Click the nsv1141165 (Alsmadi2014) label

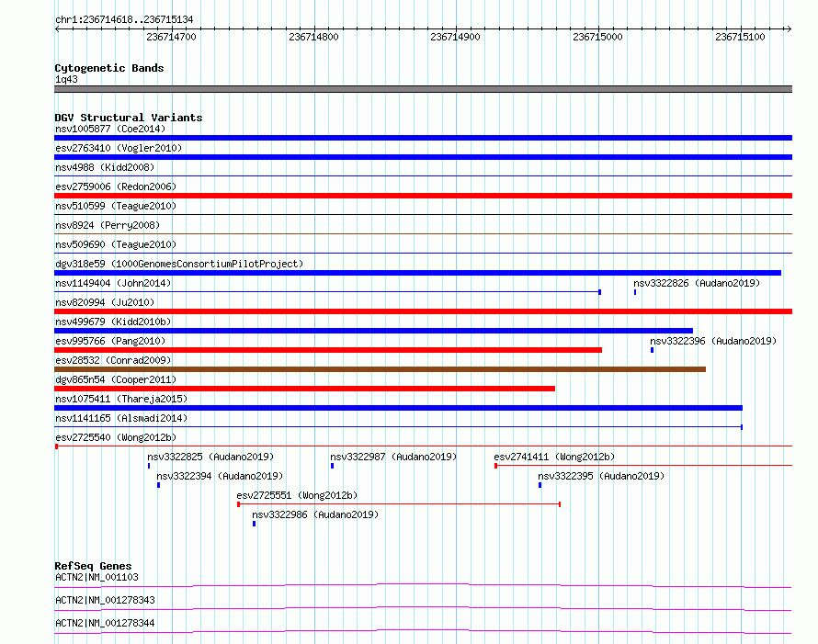(x=121, y=418)
